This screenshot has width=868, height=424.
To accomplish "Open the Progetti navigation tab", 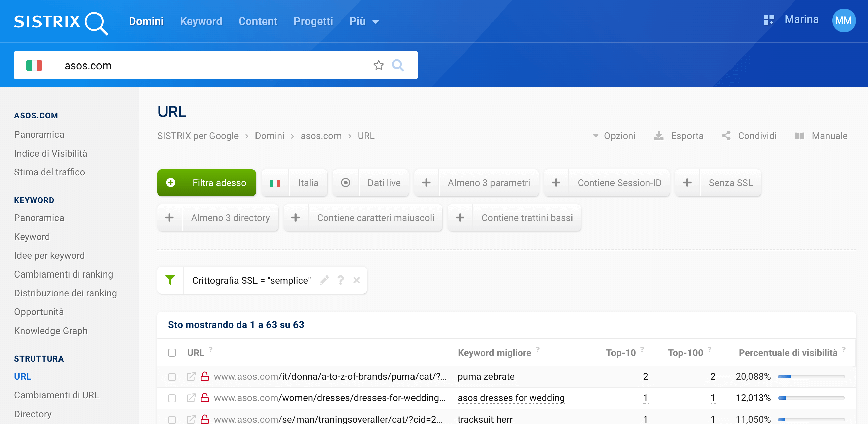I will [313, 21].
